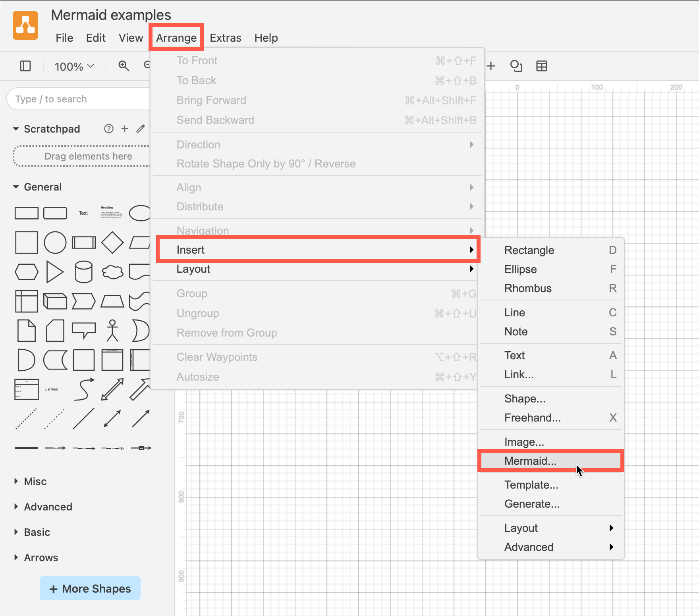The height and width of the screenshot is (616, 699).
Task: Collapse the General shapes section
Action: pos(42,187)
